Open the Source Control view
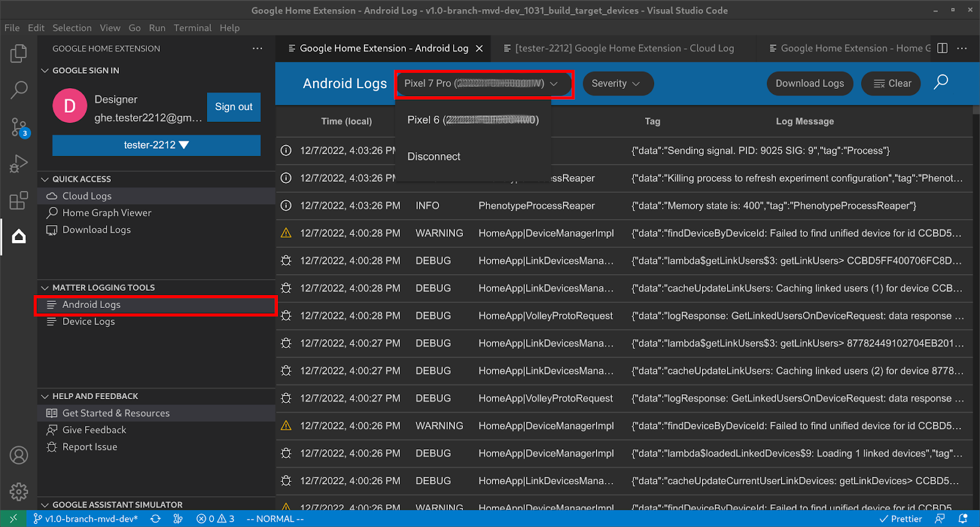 click(18, 127)
